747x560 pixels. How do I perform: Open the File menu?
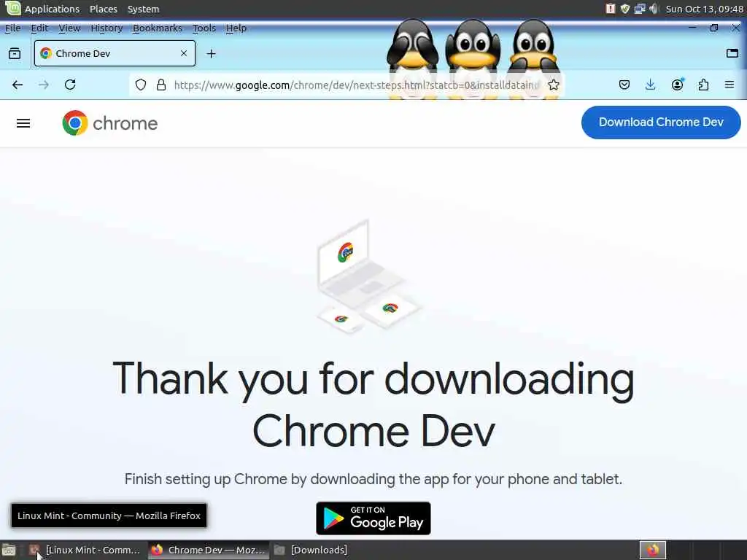tap(13, 28)
